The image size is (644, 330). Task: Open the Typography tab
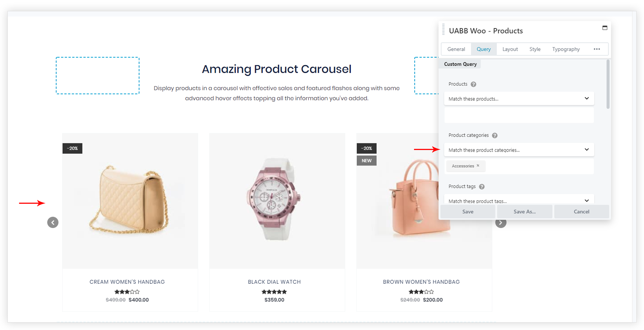[x=566, y=49]
